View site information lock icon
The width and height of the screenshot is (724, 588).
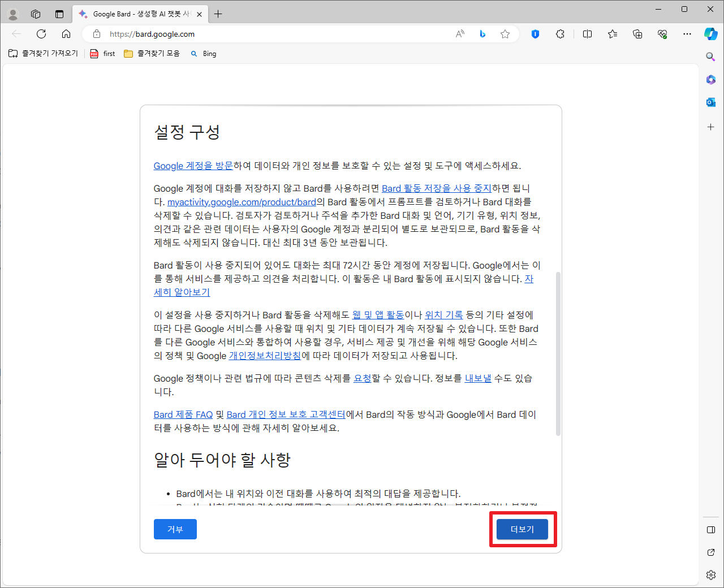pos(97,34)
